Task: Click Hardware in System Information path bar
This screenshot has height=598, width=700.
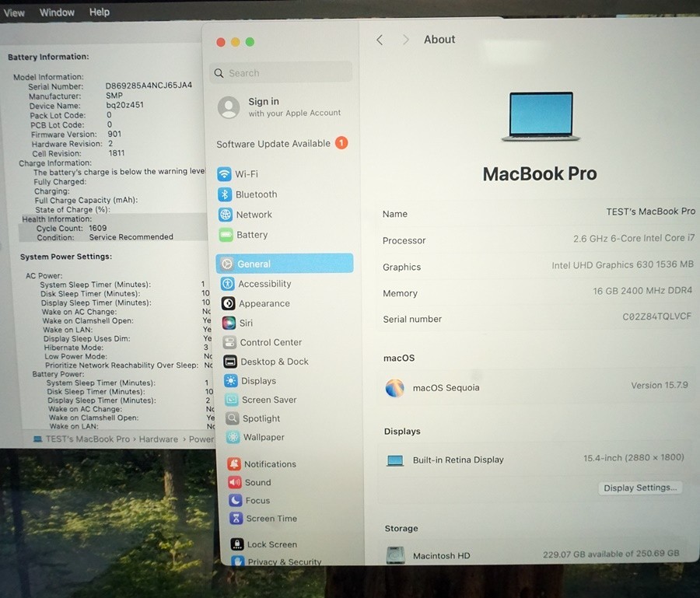Action: (159, 439)
